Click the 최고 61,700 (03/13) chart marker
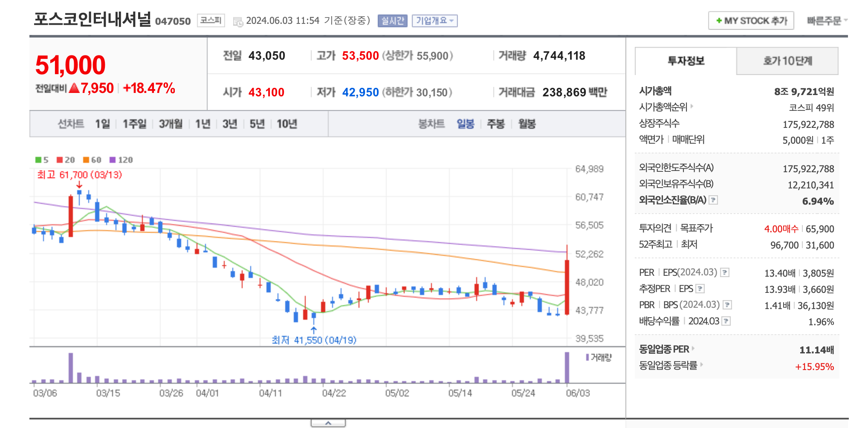868x428 pixels. click(79, 175)
